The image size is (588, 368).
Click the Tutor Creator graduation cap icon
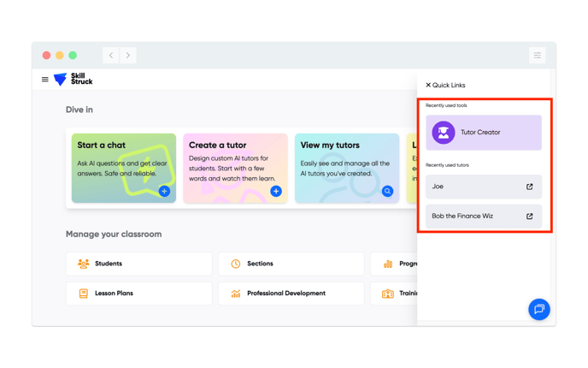click(443, 133)
